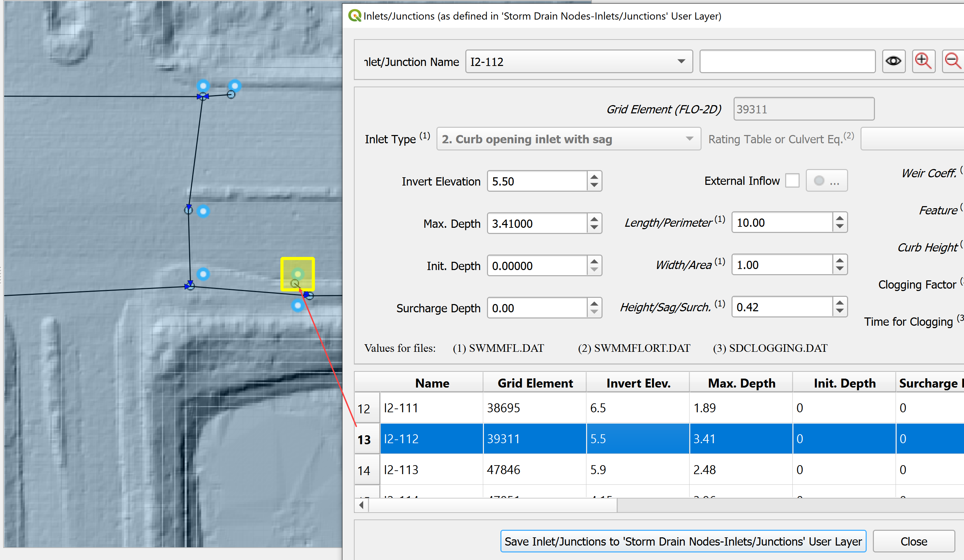Open the Inlet/Junction Name dropdown
The height and width of the screenshot is (560, 964).
681,61
